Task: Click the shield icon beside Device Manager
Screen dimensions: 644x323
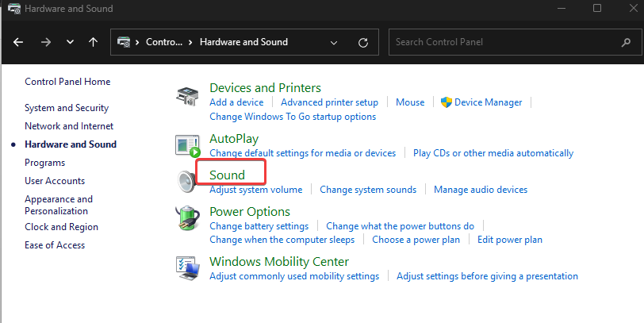Action: [446, 102]
